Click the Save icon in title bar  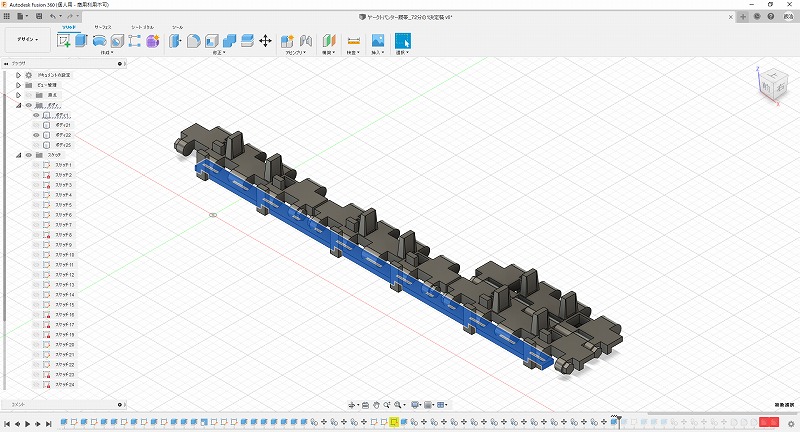(37, 17)
